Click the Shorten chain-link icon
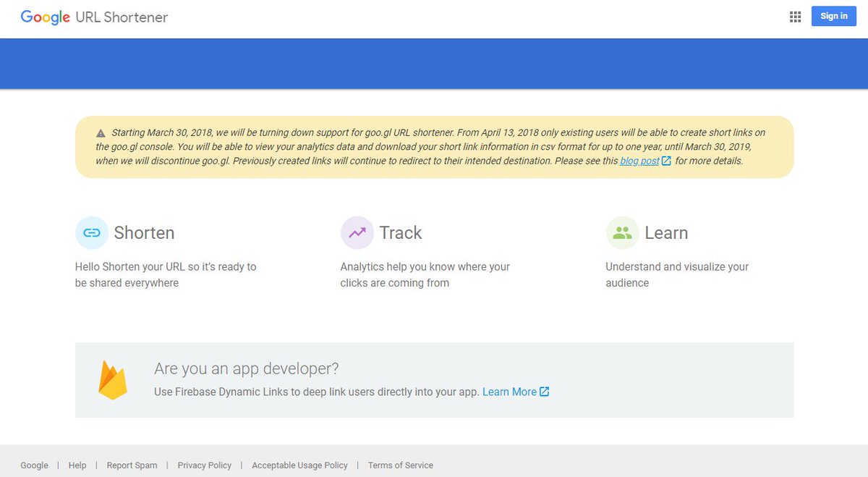Image resolution: width=868 pixels, height=477 pixels. 92,232
